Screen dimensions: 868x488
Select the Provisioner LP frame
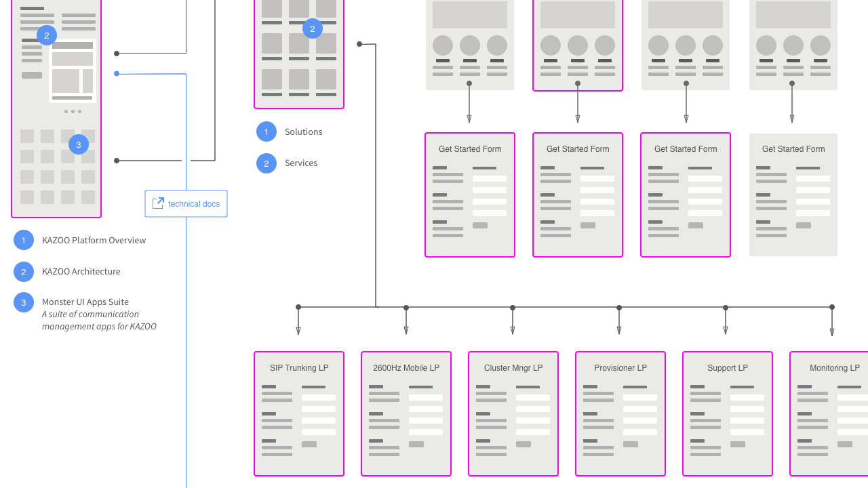[x=620, y=413]
